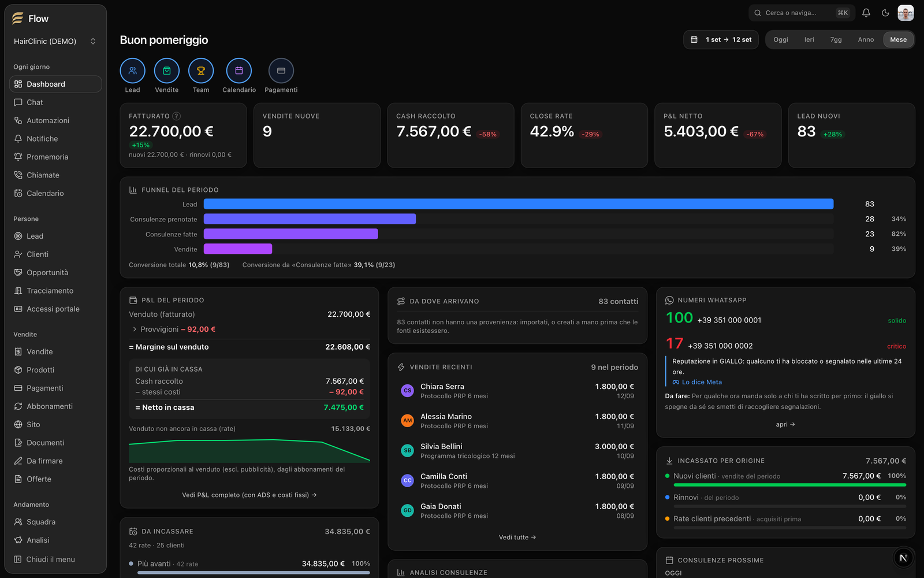Click Vedi tutte under recent sales
This screenshot has width=924, height=578.
coord(517,538)
